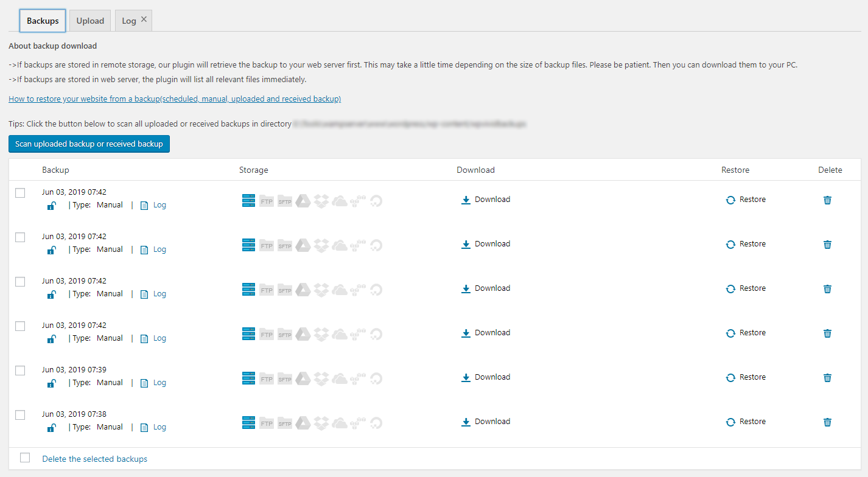Click local server storage icon in 07:38 row
The height and width of the screenshot is (477, 868).
[x=248, y=422]
